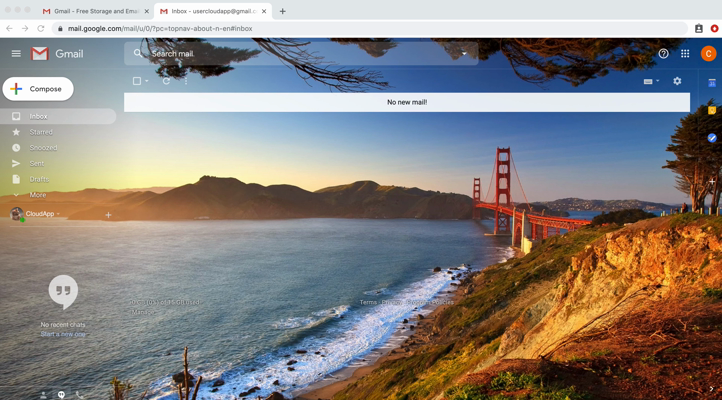Viewport: 722px width, 400px height.
Task: Open the Drafts folder
Action: pyautogui.click(x=39, y=179)
